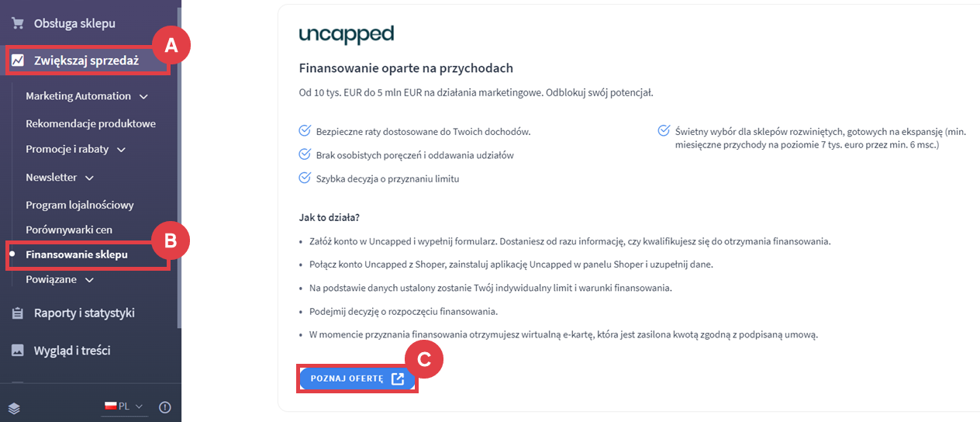Click the checkmark beside 'Bezpieczne raty'

tap(305, 132)
